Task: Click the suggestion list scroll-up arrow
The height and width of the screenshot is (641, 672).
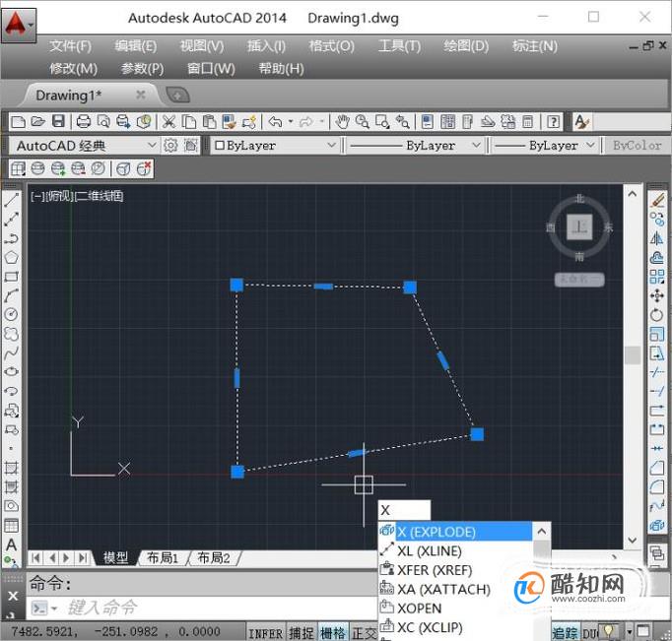Action: click(542, 532)
